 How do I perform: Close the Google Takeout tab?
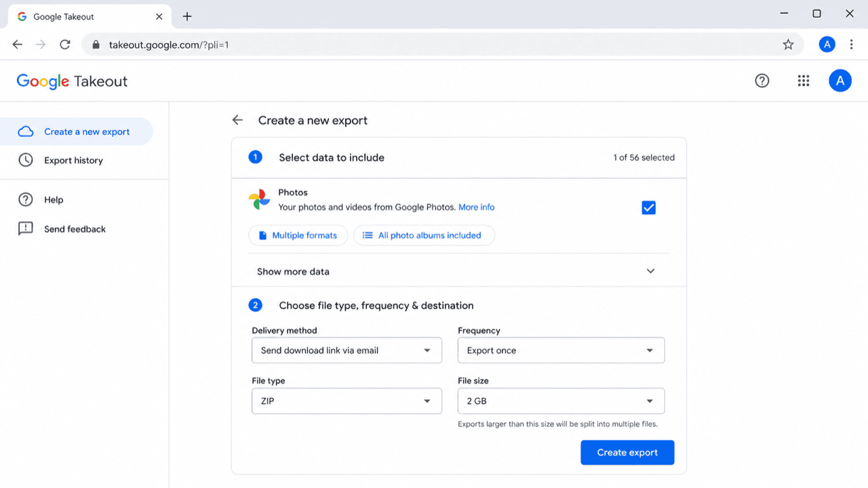pos(159,16)
